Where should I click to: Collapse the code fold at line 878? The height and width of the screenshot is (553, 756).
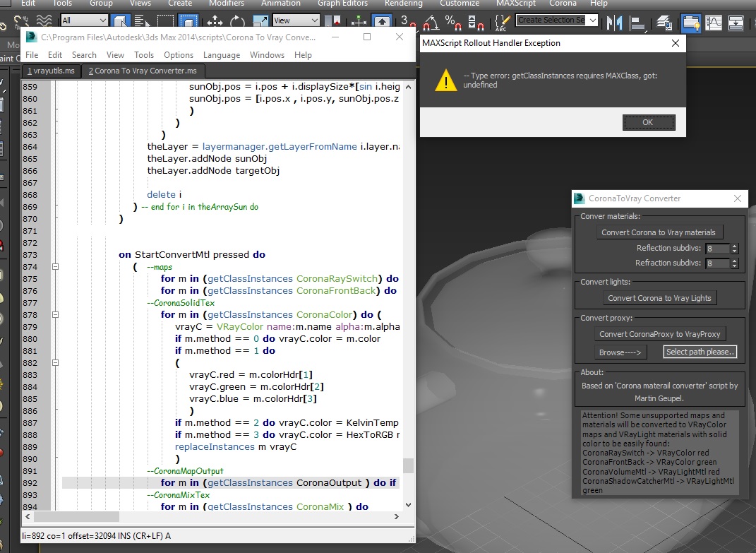56,314
